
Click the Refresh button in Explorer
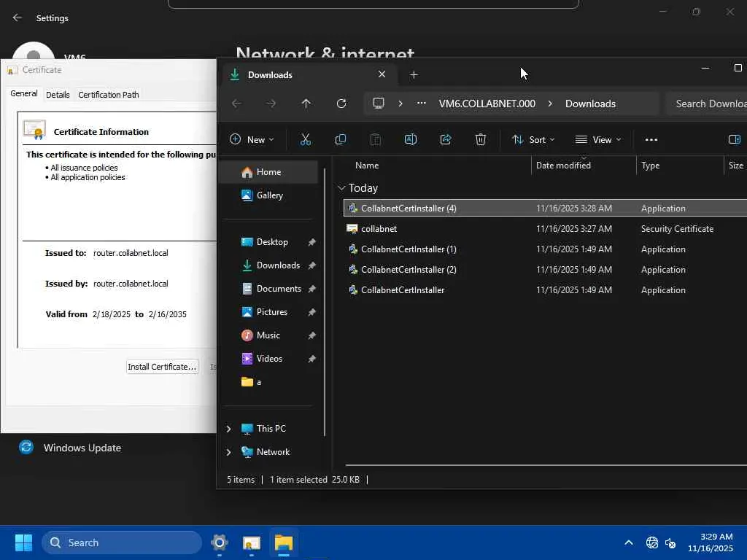click(x=341, y=104)
